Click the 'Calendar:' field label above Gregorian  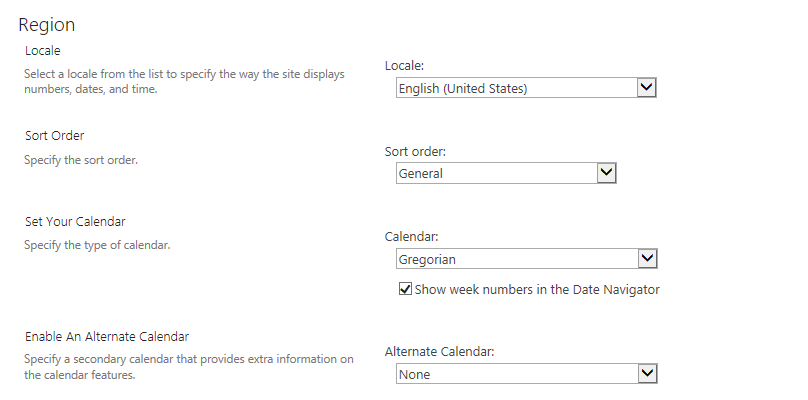click(413, 237)
